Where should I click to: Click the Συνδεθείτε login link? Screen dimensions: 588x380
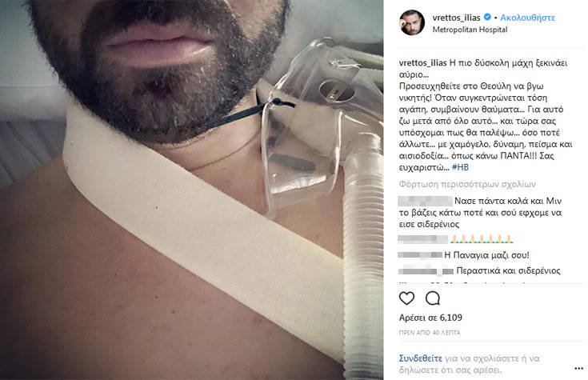click(420, 358)
